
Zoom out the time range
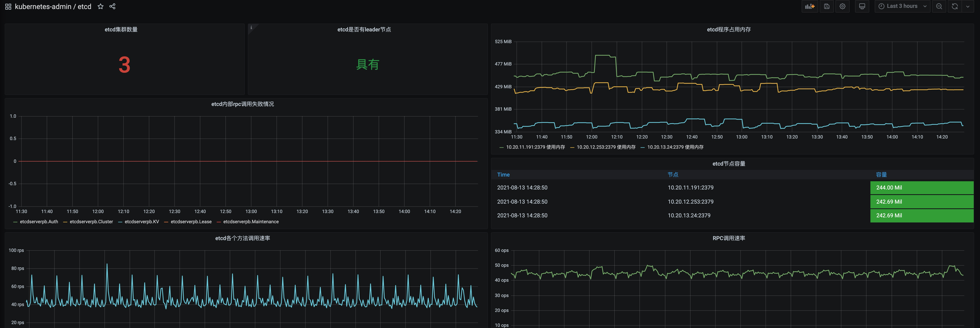939,6
